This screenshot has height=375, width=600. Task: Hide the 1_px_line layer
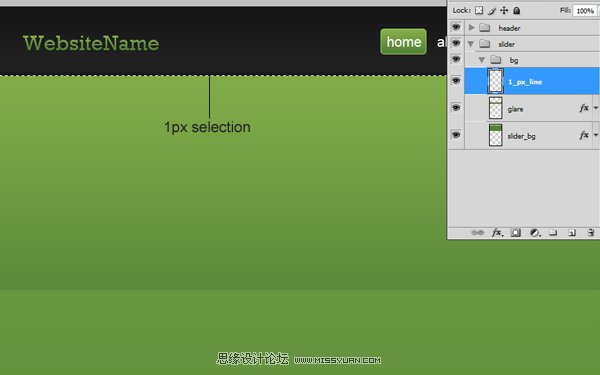point(456,80)
